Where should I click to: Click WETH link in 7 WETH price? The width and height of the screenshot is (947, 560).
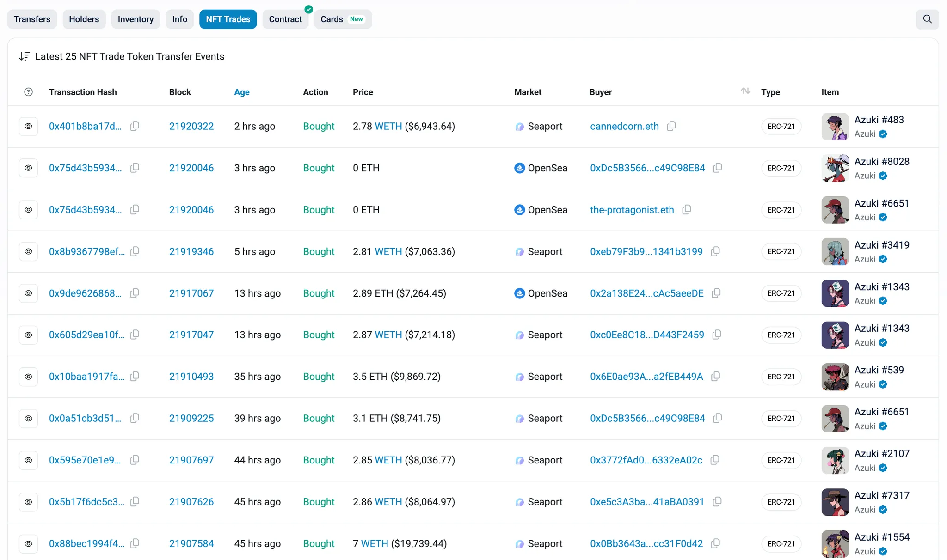[375, 543]
